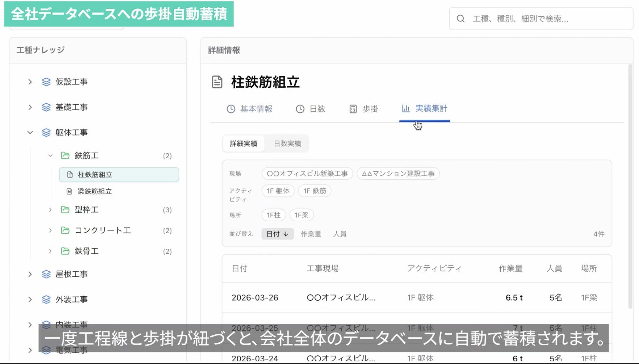639x364 pixels.
Task: Click the folder icon beside 鉄骨工
Action: point(65,251)
